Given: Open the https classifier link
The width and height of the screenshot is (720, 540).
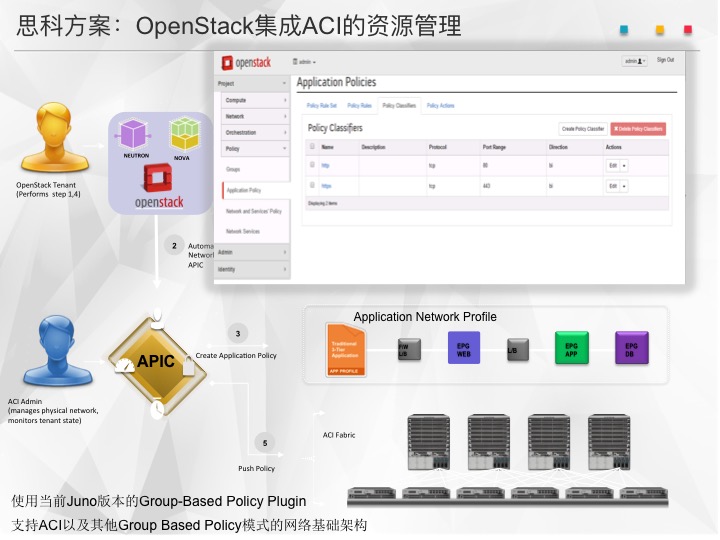Looking at the screenshot, I should click(x=326, y=186).
